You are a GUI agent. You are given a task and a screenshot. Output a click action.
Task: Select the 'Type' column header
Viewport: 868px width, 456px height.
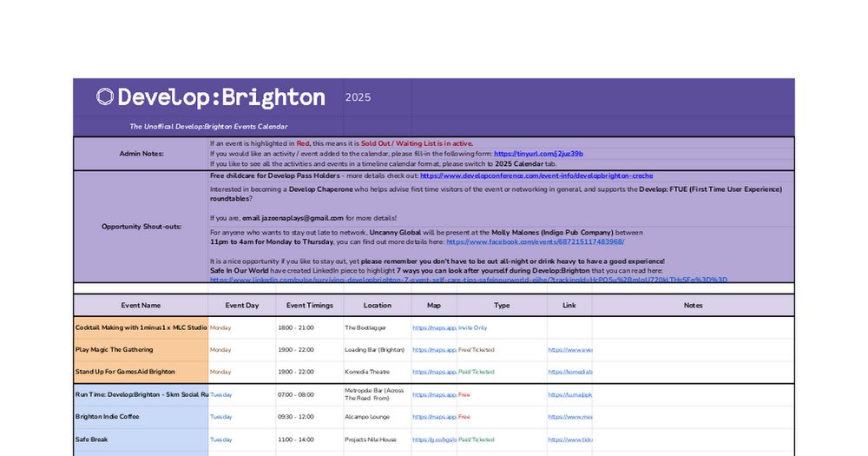point(502,305)
